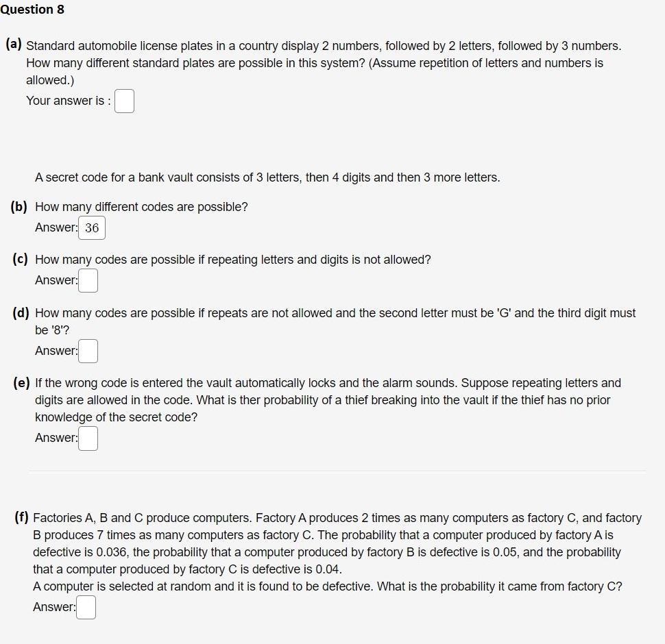The height and width of the screenshot is (644, 665).
Task: Click the part (b) question text
Action: tap(141, 206)
